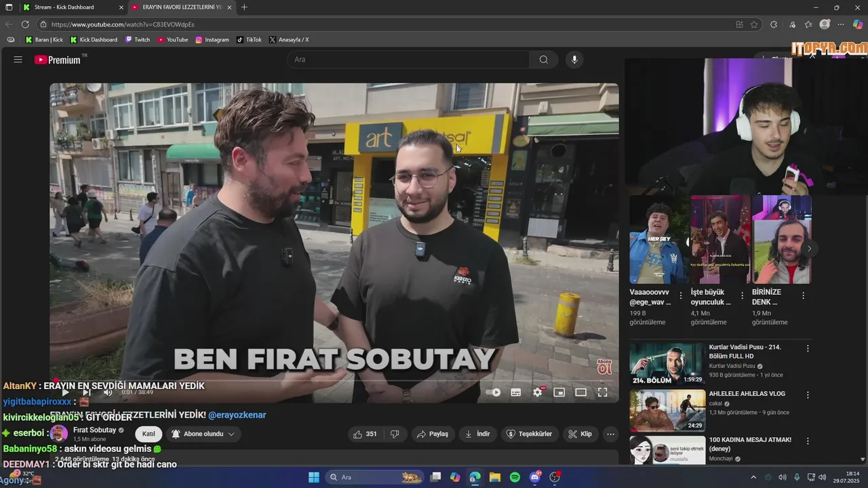Open 'BİRİNİZE DENK' Shorts thumbnail
The width and height of the screenshot is (868, 488).
tap(782, 240)
